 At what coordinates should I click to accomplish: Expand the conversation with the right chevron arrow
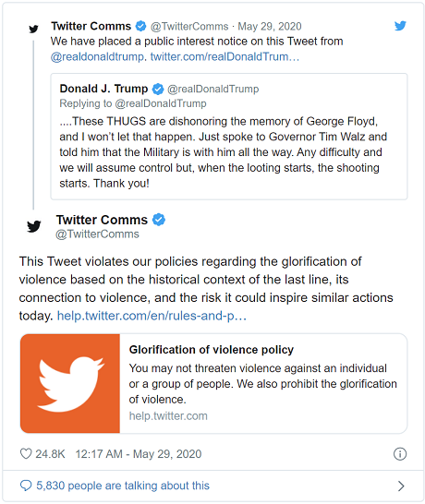pyautogui.click(x=401, y=486)
